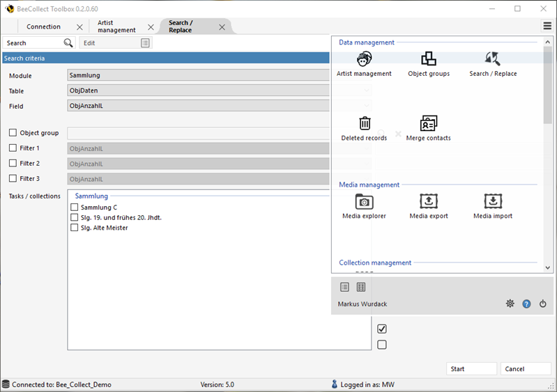Check the Slg. Alte Meister collection

74,228
